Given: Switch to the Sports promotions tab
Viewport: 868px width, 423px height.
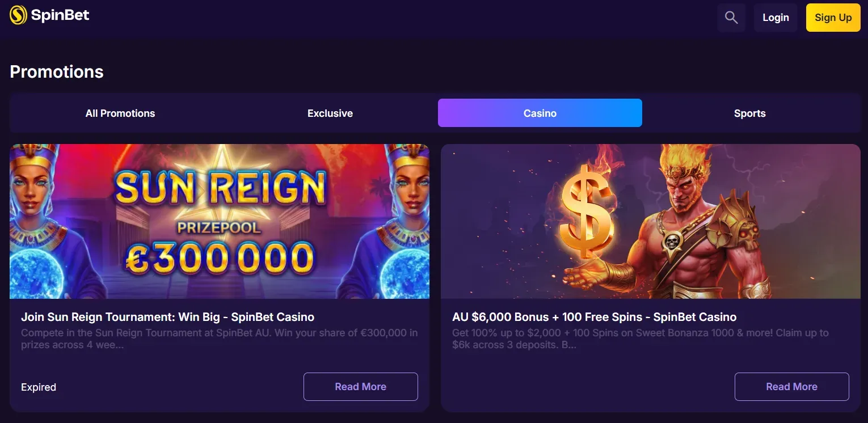Looking at the screenshot, I should pyautogui.click(x=749, y=113).
